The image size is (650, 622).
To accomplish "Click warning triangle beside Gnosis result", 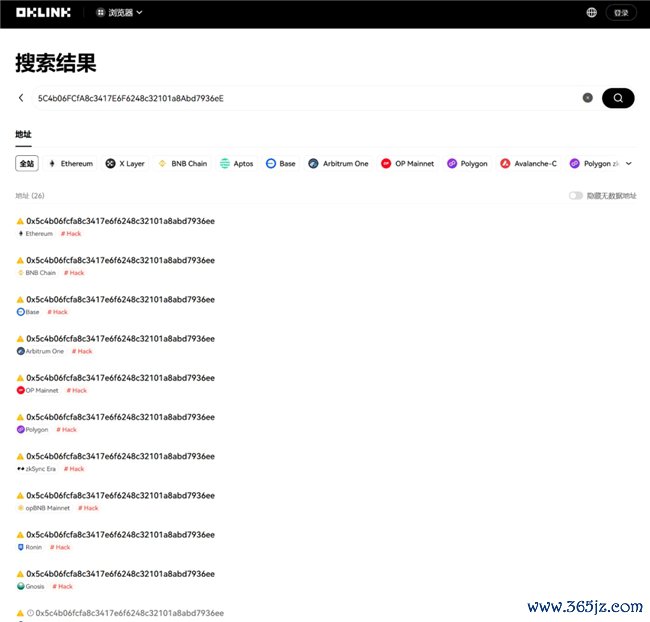I will pos(20,574).
